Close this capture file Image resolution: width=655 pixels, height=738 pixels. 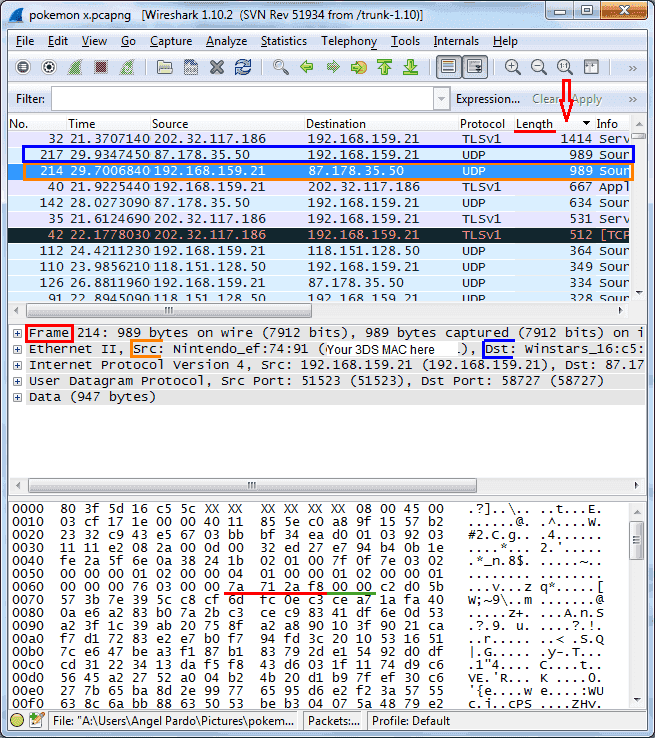(x=216, y=67)
